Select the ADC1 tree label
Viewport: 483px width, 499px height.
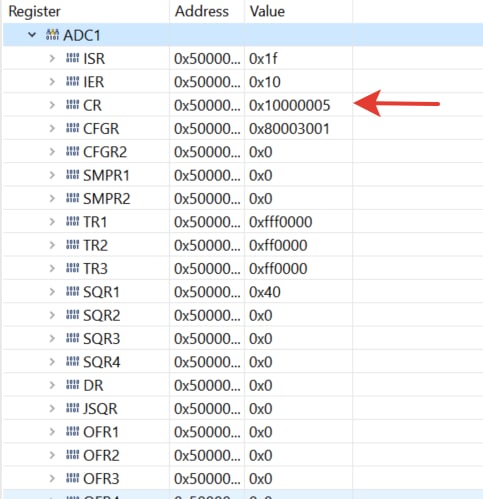(x=82, y=35)
